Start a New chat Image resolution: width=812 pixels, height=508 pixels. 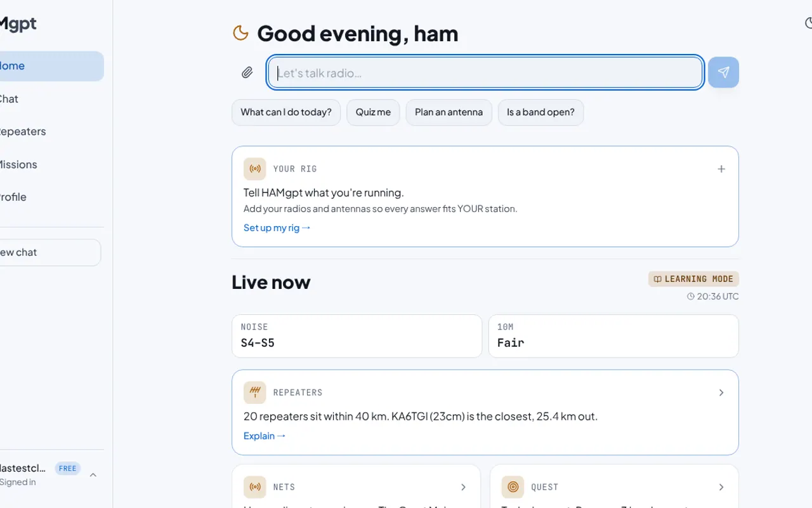pos(49,252)
